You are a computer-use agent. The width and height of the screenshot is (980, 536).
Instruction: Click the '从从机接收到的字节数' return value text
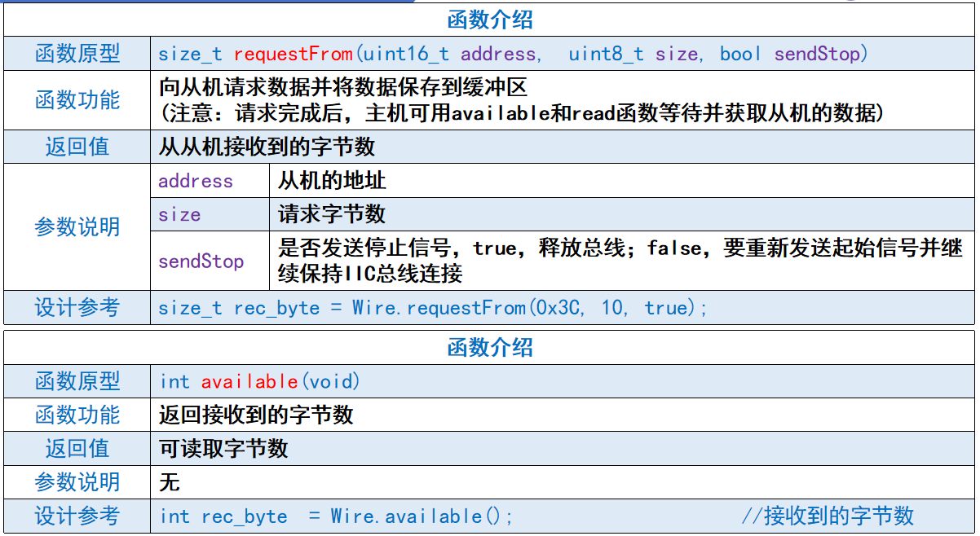click(x=267, y=147)
